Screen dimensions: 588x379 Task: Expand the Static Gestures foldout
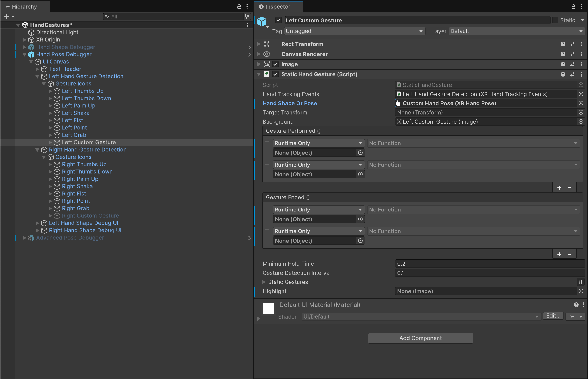click(x=264, y=282)
